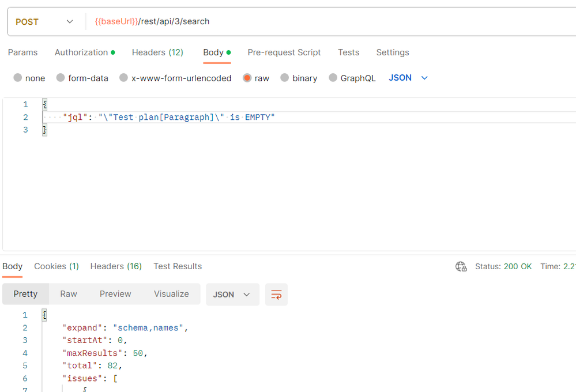
Task: Collapse request body opening brace on line 1
Action: pyautogui.click(x=44, y=104)
